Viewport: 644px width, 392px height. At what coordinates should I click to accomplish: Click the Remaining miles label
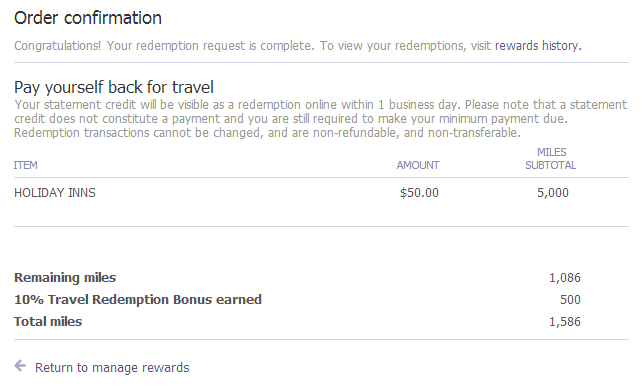[65, 278]
